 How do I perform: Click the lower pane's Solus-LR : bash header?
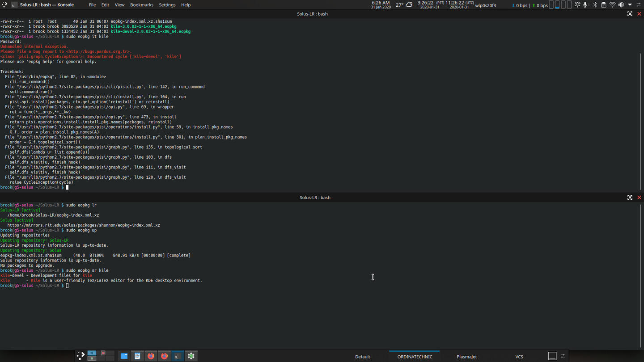click(x=315, y=198)
